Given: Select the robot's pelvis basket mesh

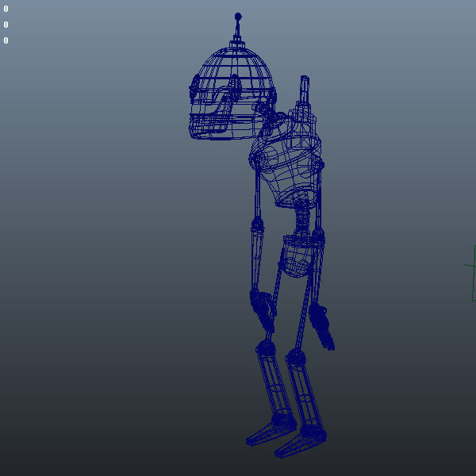Looking at the screenshot, I should click(x=298, y=256).
